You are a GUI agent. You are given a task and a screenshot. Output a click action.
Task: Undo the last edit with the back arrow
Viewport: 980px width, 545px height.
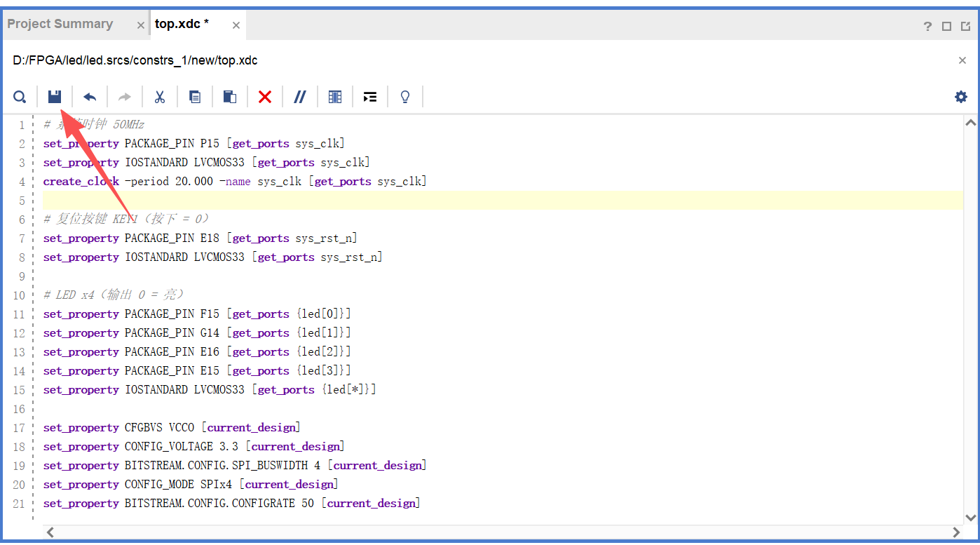click(90, 97)
